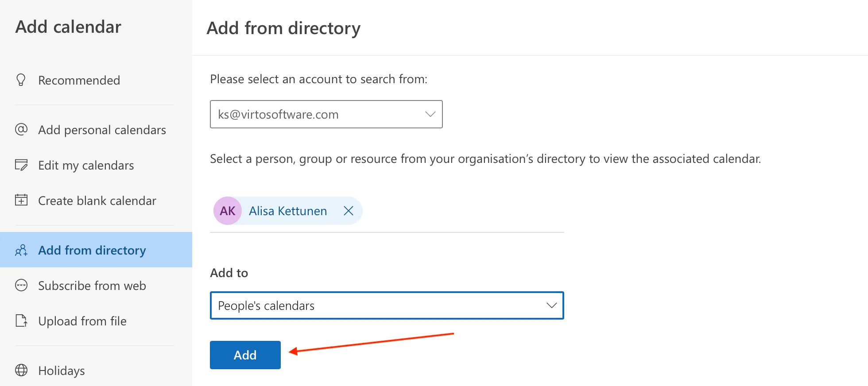Select Add from directory tab
This screenshot has height=386, width=868.
point(96,250)
